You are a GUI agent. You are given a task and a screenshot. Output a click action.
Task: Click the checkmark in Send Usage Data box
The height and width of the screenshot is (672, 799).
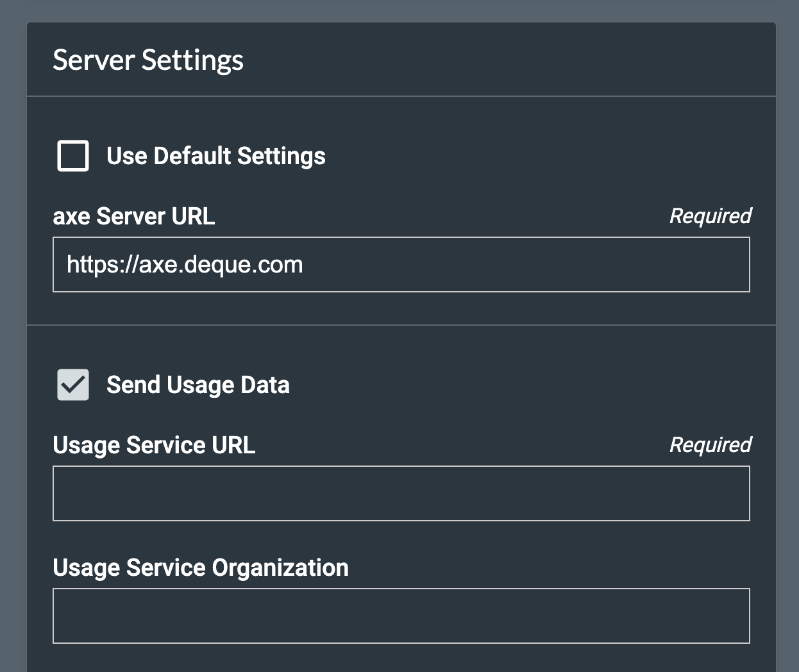click(x=72, y=385)
